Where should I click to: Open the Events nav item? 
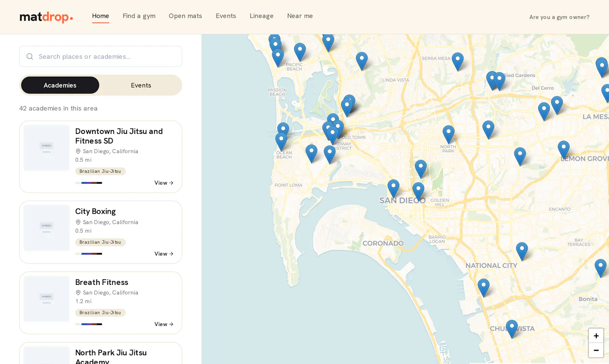pyautogui.click(x=226, y=16)
